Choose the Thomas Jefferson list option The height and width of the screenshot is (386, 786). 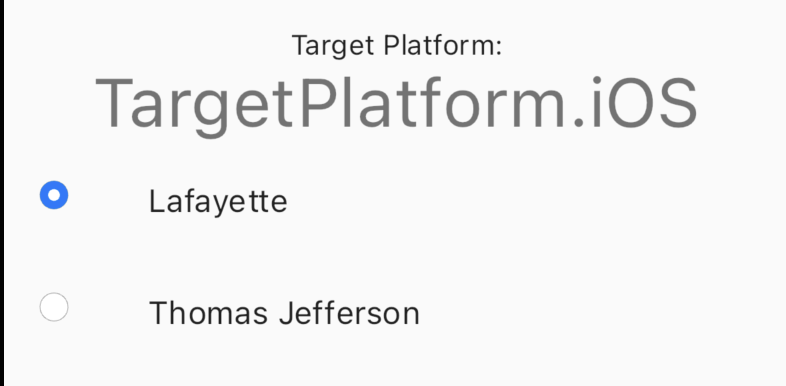(393, 307)
